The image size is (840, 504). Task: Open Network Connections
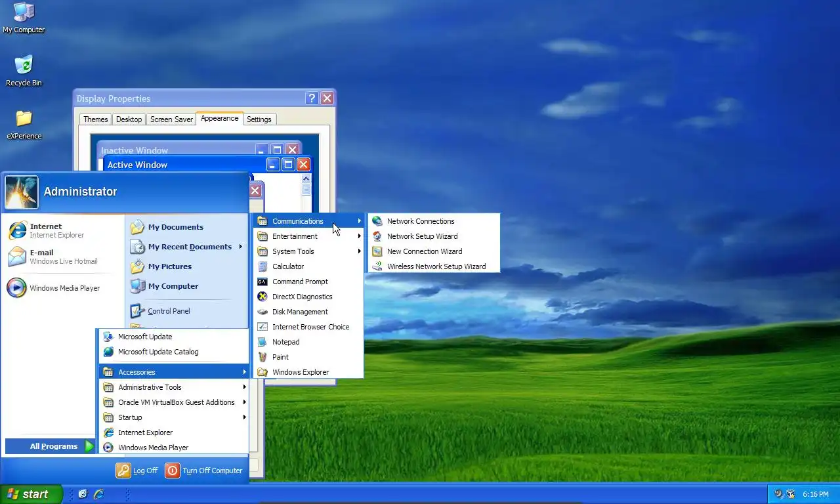(x=434, y=221)
